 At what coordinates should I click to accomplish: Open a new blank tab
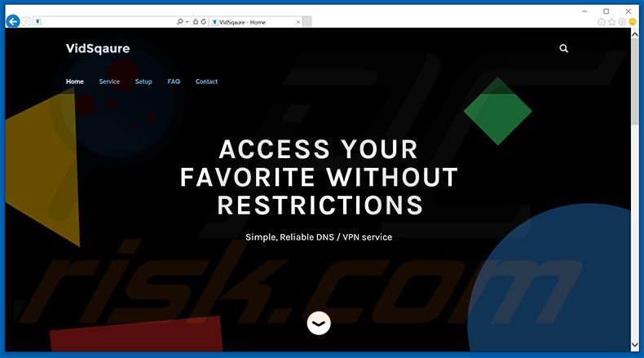[x=307, y=22]
